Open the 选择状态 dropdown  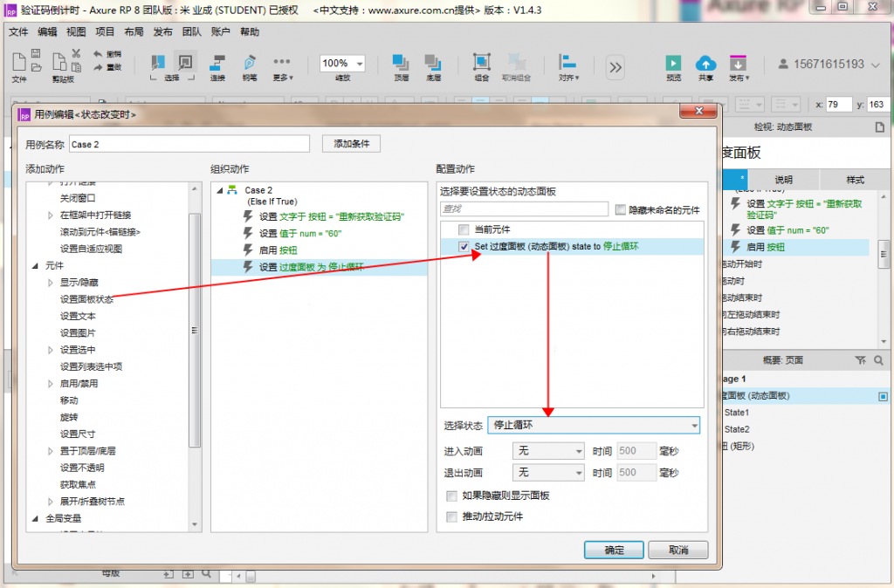[x=594, y=426]
